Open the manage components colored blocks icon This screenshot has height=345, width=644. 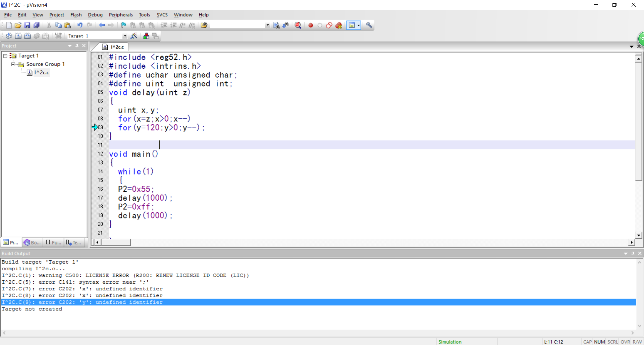[x=146, y=36]
